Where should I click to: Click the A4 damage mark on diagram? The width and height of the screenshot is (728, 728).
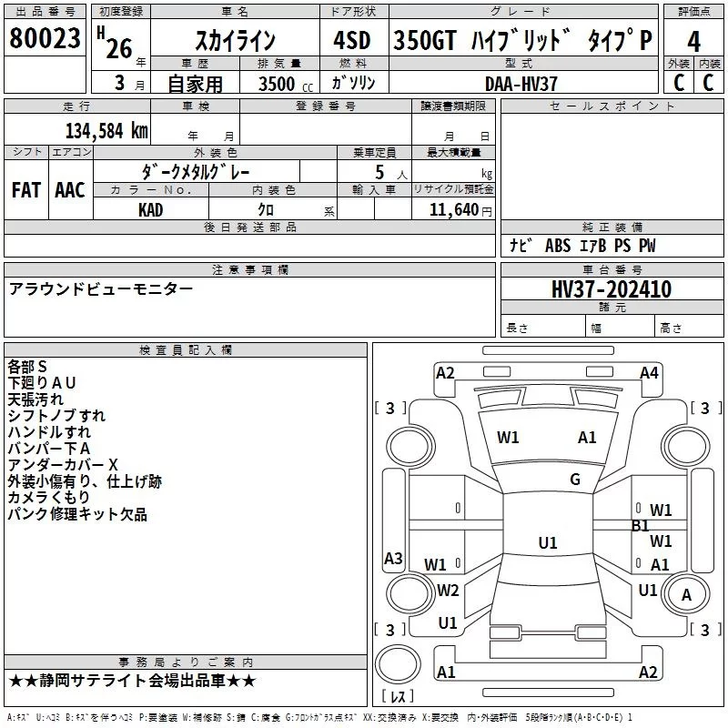click(x=649, y=373)
